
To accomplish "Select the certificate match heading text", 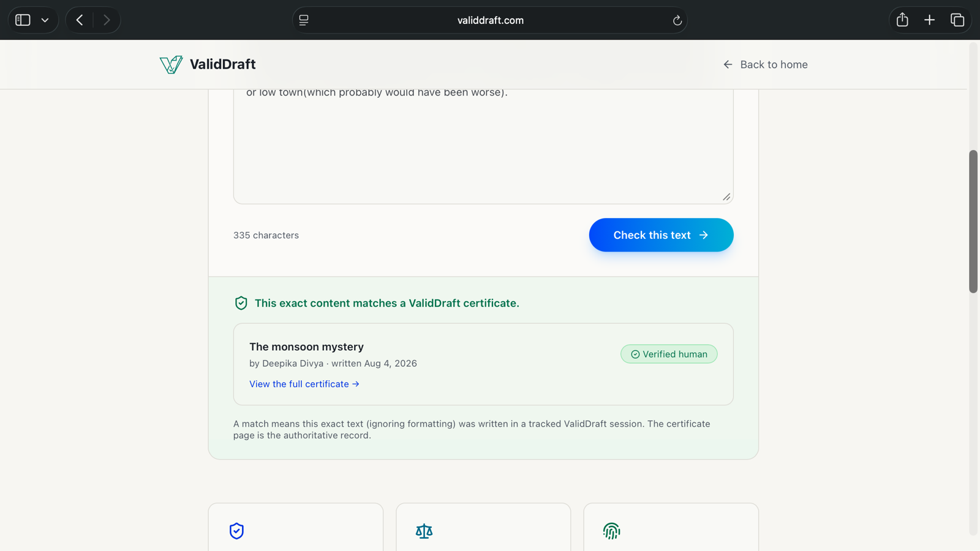I will click(387, 303).
